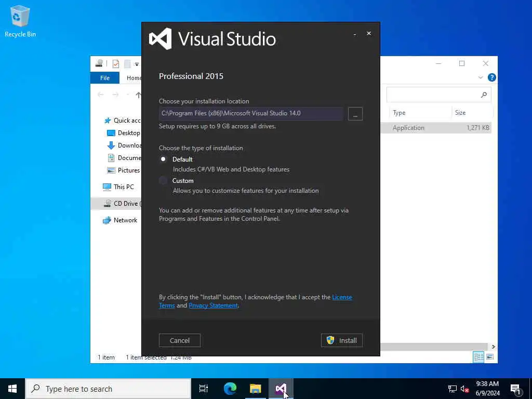Screen dimensions: 532x399
Task: Open the Home tab in File Explorer
Action: click(134, 78)
